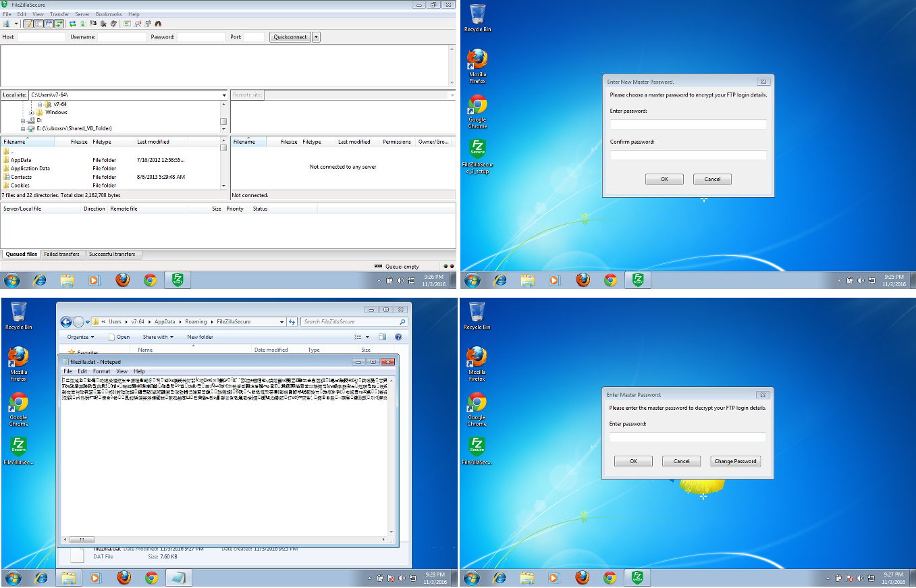This screenshot has width=916, height=588.
Task: Open Site Manager dropdown arrow in toolbar
Action: click(x=16, y=24)
